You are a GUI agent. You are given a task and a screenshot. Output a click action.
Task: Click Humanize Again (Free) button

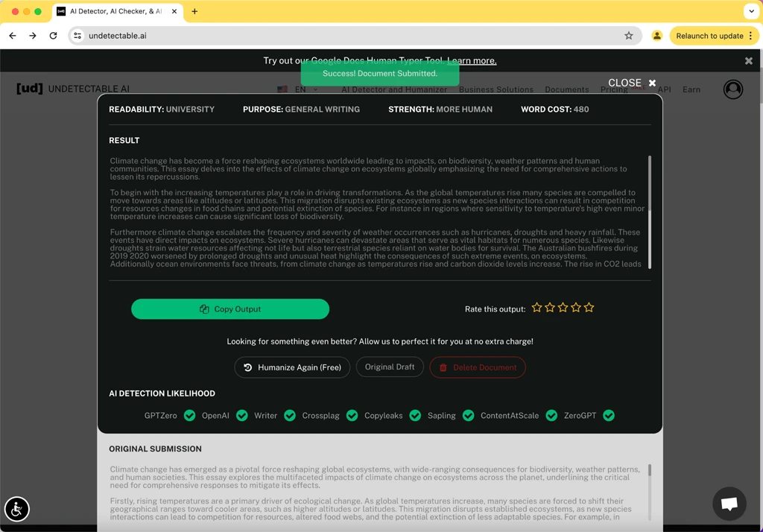coord(292,367)
